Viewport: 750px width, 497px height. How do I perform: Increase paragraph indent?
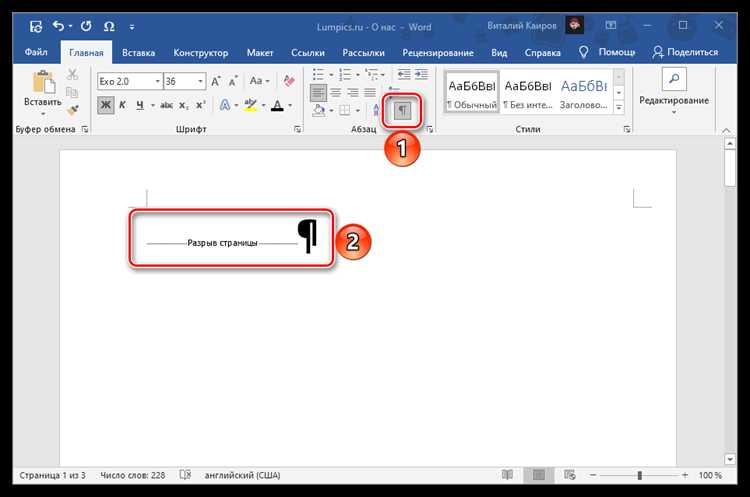tap(421, 74)
